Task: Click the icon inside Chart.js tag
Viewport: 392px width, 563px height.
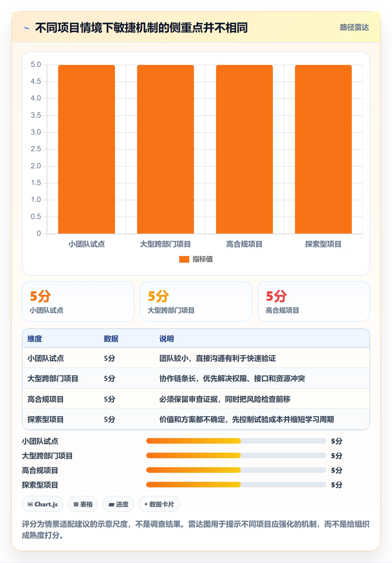Action: click(x=30, y=504)
